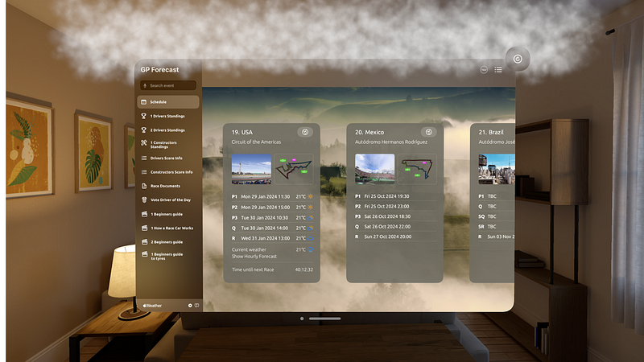The image size is (644, 362).
Task: Open the USA track map thumbnail
Action: pyautogui.click(x=294, y=169)
